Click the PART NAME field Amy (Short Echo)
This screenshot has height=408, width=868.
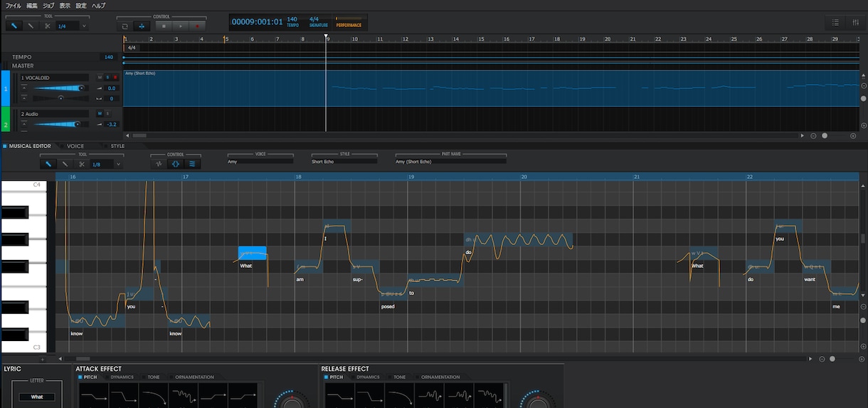pyautogui.click(x=451, y=162)
